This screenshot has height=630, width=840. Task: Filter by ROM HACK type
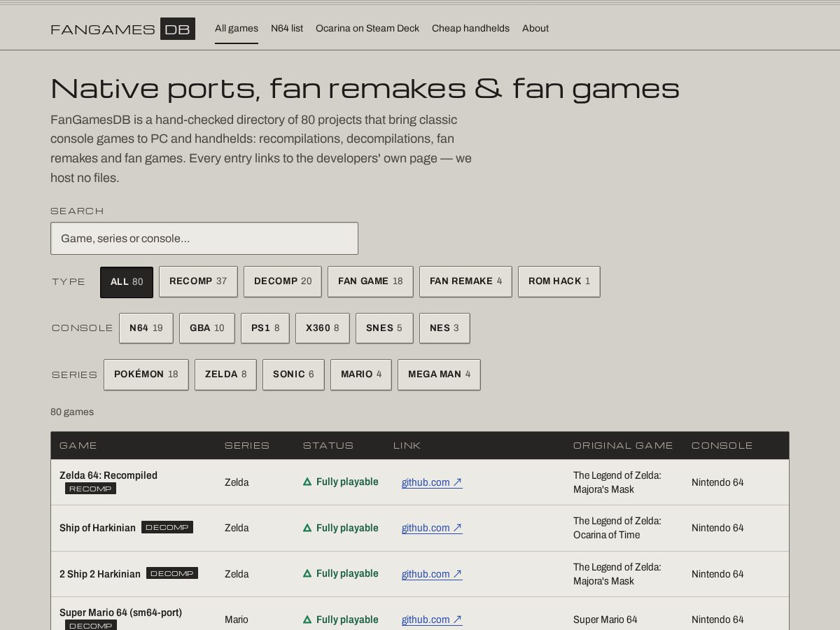pyautogui.click(x=559, y=281)
